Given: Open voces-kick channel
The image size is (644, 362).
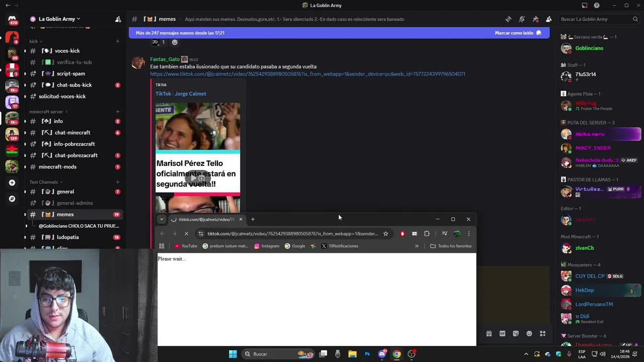Looking at the screenshot, I should (x=74, y=51).
